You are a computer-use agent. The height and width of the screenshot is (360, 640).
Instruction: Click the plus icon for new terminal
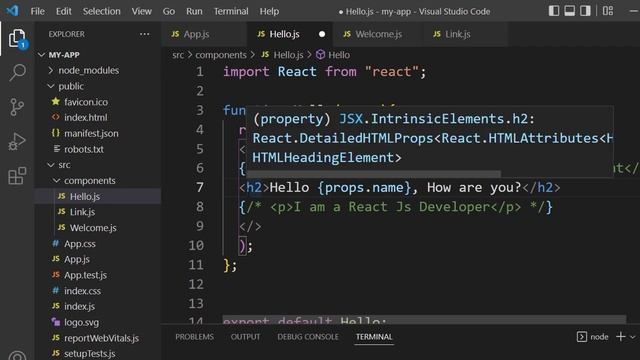point(621,337)
